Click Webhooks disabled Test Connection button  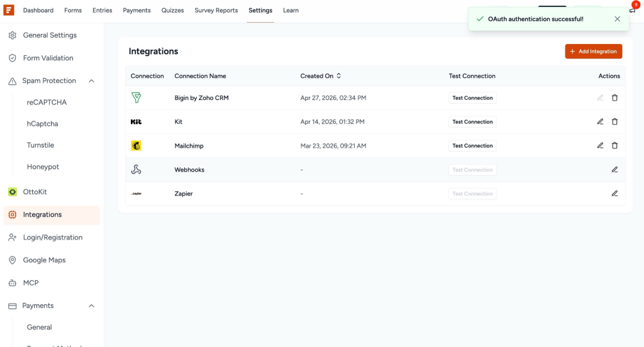click(x=472, y=170)
